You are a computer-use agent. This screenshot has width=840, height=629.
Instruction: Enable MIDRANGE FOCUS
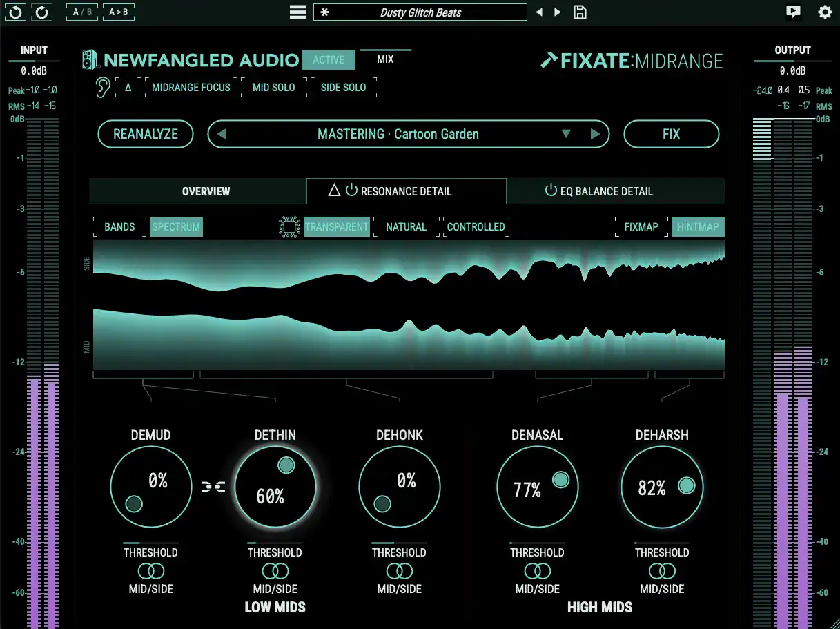tap(191, 88)
